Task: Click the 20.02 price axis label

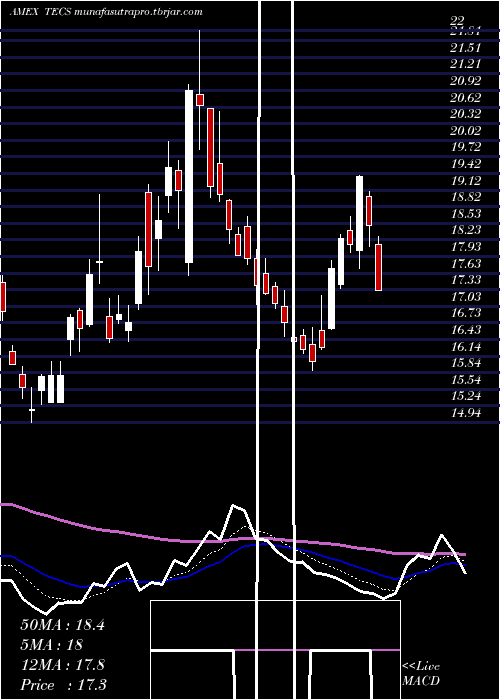Action: tap(465, 131)
